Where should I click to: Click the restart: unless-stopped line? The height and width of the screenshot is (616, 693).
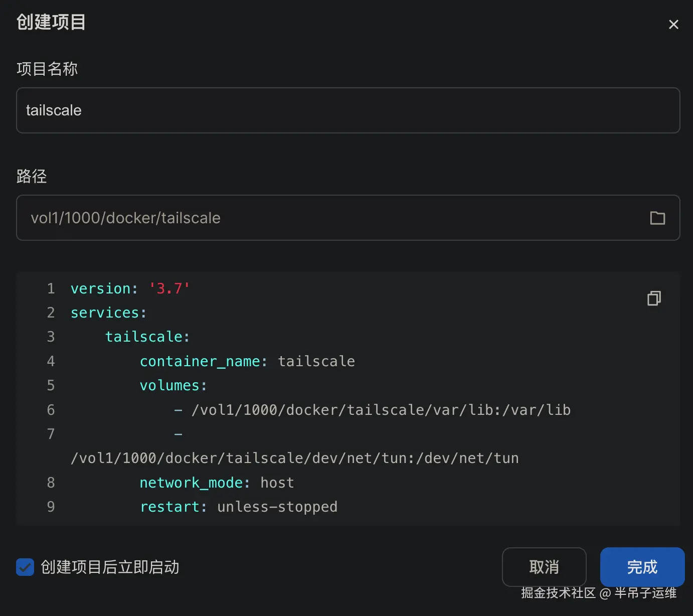tap(239, 507)
